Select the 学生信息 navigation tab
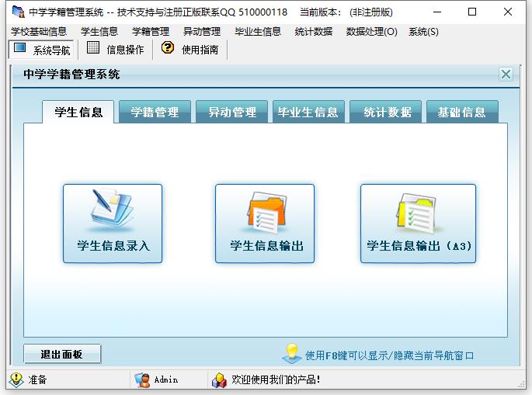The height and width of the screenshot is (395, 532). click(78, 112)
